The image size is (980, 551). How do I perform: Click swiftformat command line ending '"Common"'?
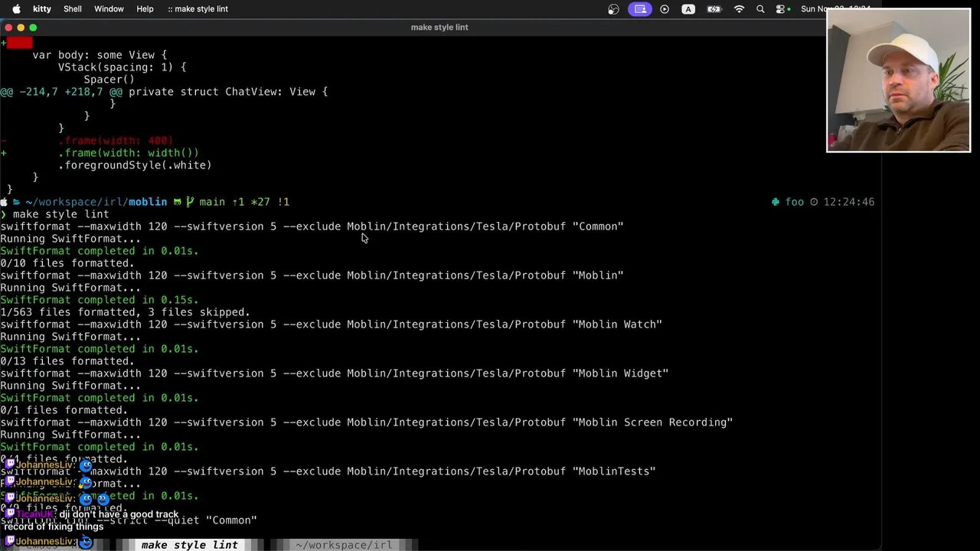pos(312,227)
